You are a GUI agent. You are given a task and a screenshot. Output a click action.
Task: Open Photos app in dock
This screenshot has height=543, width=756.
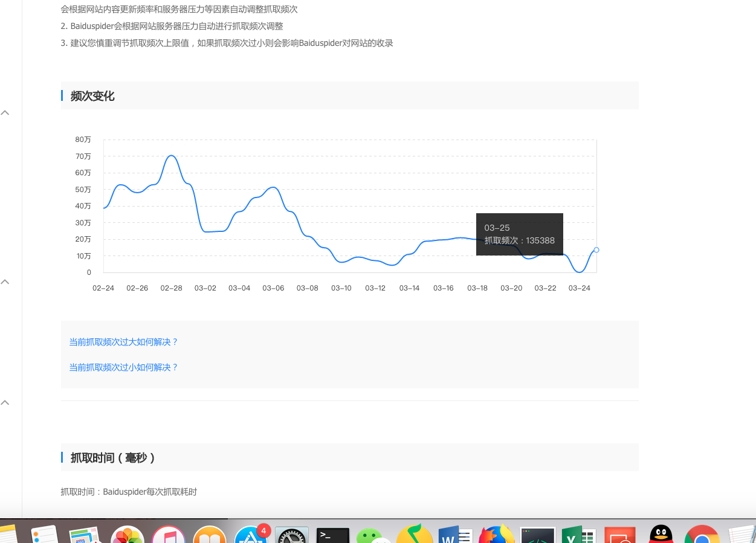click(x=128, y=535)
